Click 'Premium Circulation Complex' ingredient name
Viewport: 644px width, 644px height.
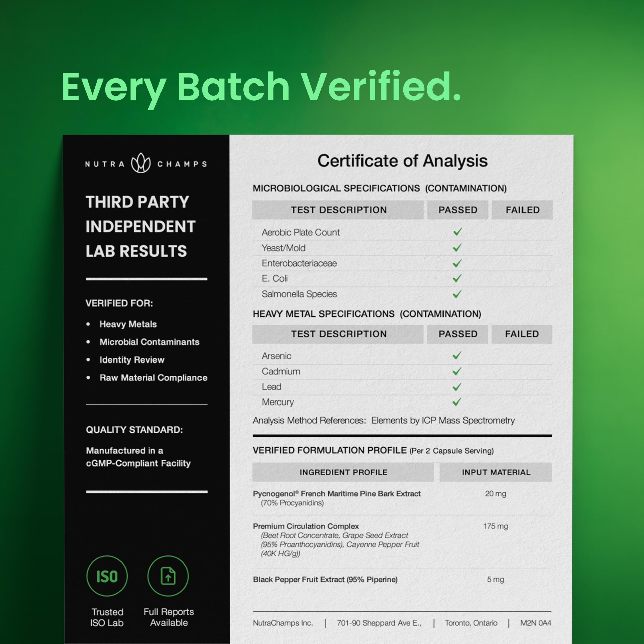tap(306, 526)
